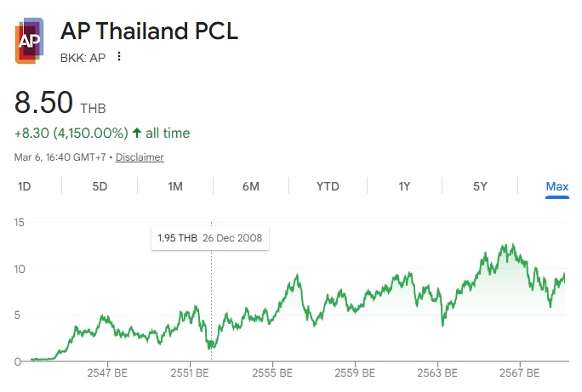Screen dimensions: 582x392
Task: Click the AP Thailand logo icon
Action: [x=29, y=40]
